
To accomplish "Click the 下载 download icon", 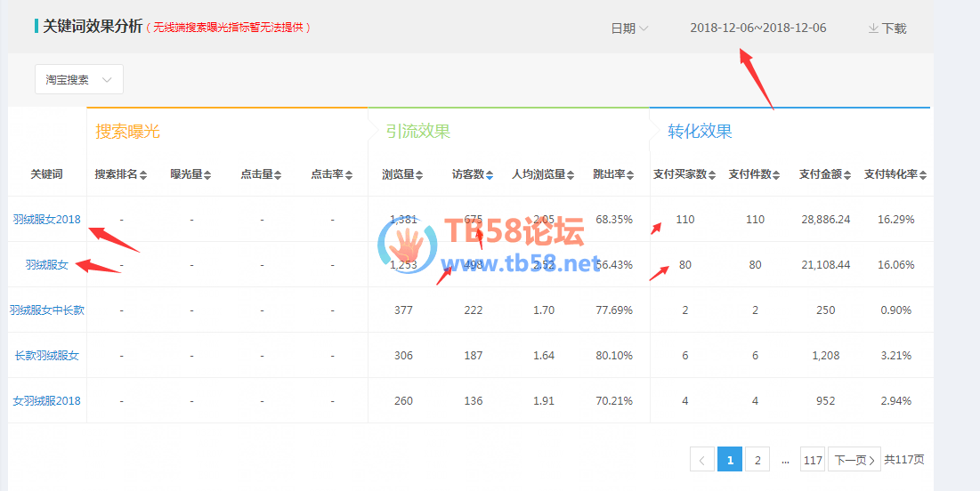I will 873,28.
